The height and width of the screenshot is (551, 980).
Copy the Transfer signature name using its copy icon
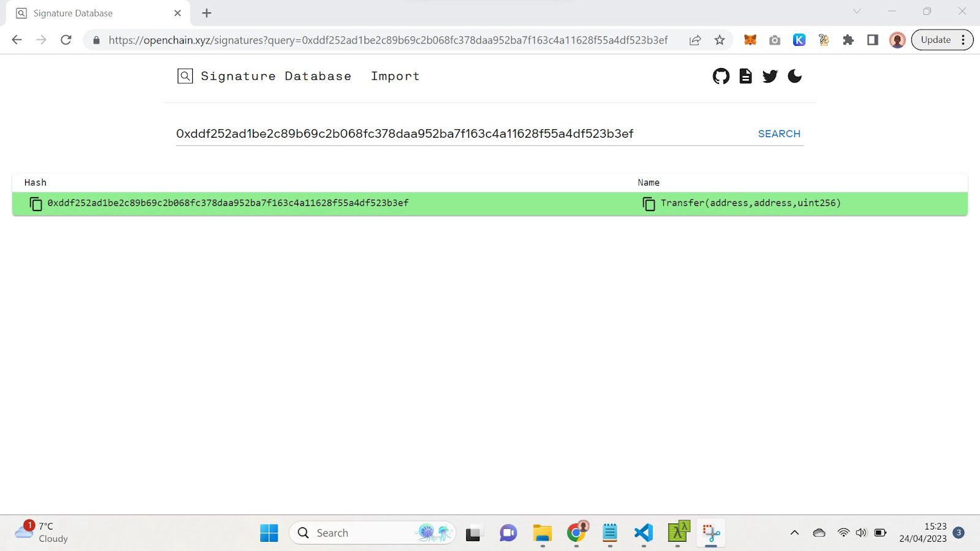point(649,204)
